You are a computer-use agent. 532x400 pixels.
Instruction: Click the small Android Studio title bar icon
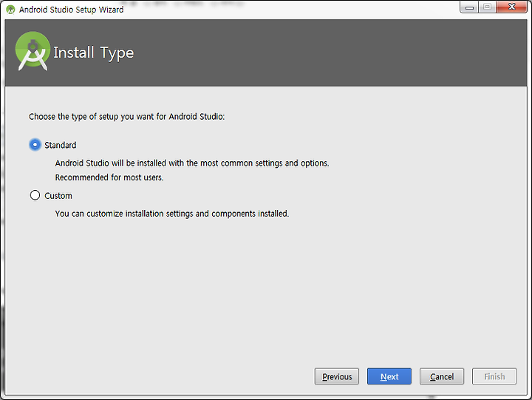point(10,10)
